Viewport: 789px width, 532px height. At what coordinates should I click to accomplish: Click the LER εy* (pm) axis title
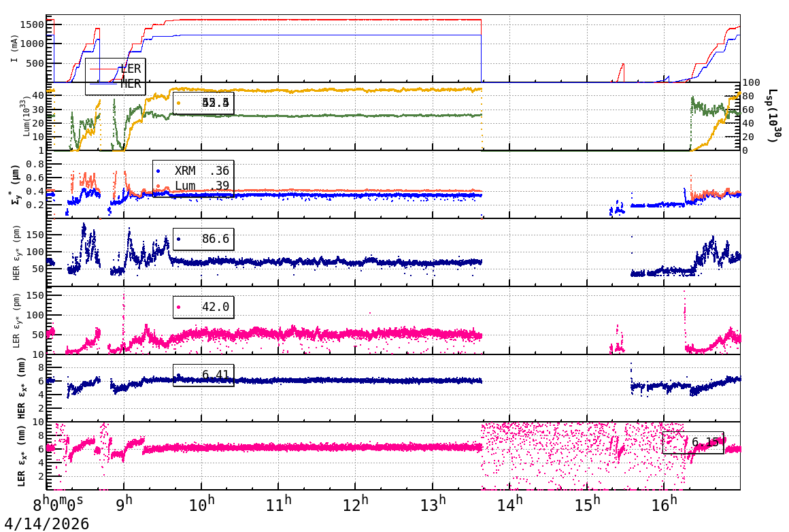pyautogui.click(x=16, y=320)
